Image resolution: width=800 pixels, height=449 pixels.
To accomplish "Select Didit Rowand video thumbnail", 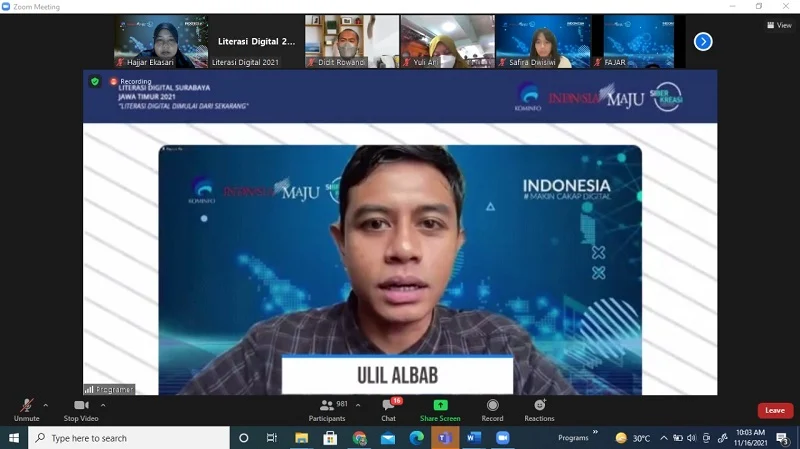I will [352, 41].
